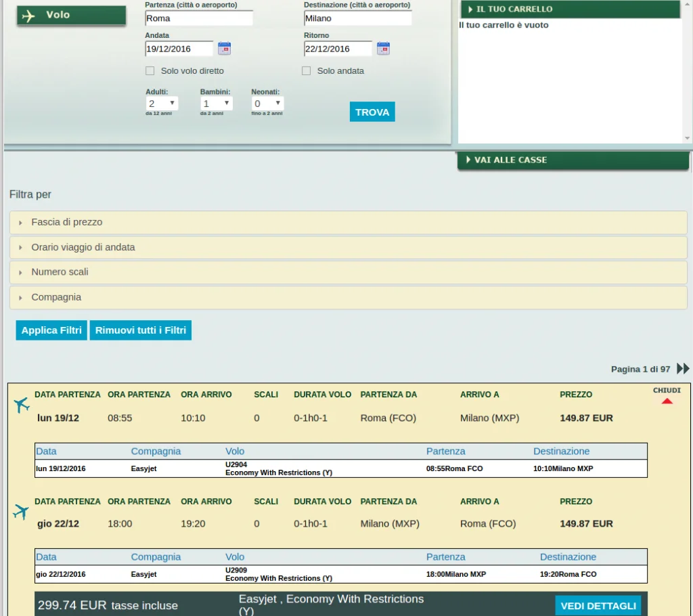Open the Neonati passenger count dropdown
Image resolution: width=693 pixels, height=616 pixels.
point(267,104)
